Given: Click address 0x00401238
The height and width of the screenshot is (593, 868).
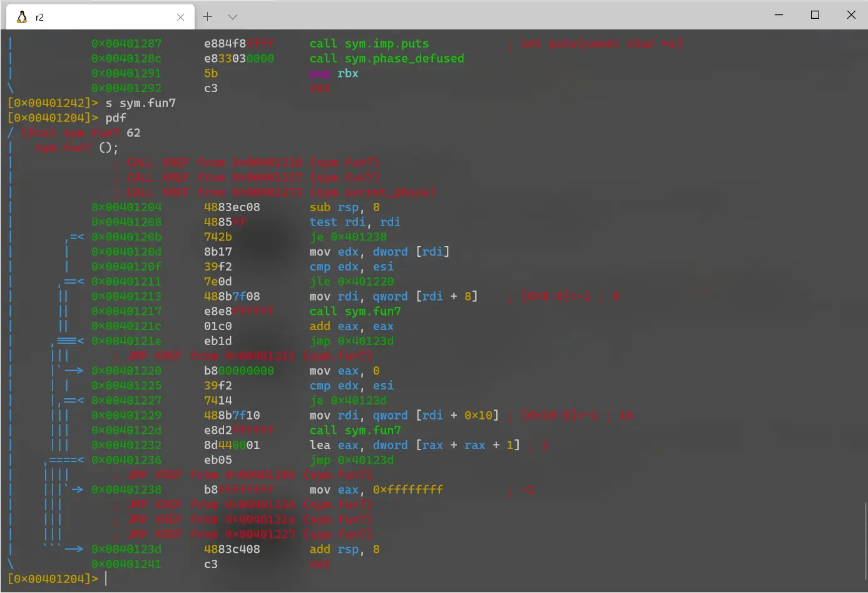Looking at the screenshot, I should tap(126, 490).
